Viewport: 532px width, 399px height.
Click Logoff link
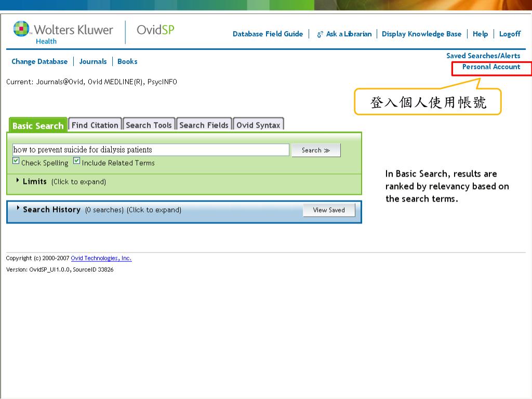pos(510,34)
